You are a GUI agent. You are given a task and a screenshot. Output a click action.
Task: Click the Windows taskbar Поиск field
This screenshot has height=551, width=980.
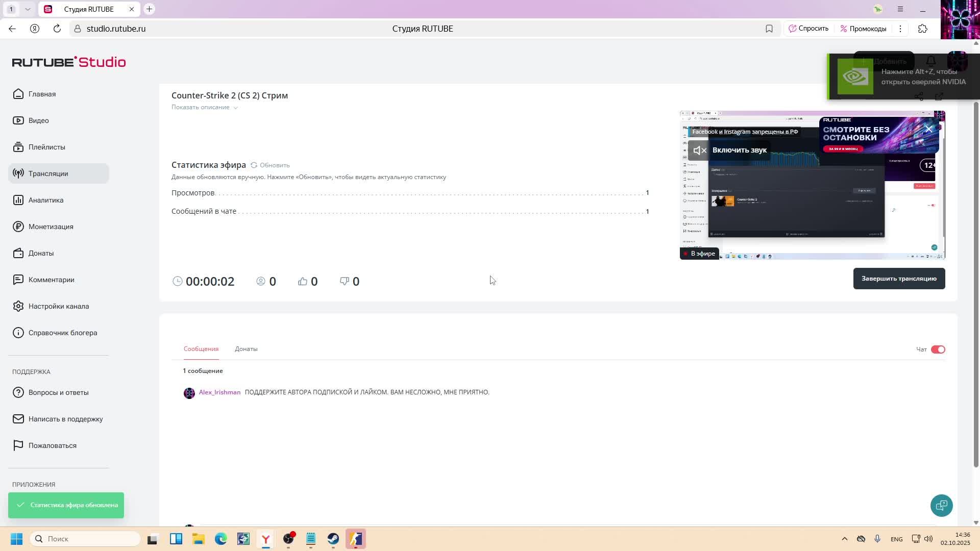(86, 539)
